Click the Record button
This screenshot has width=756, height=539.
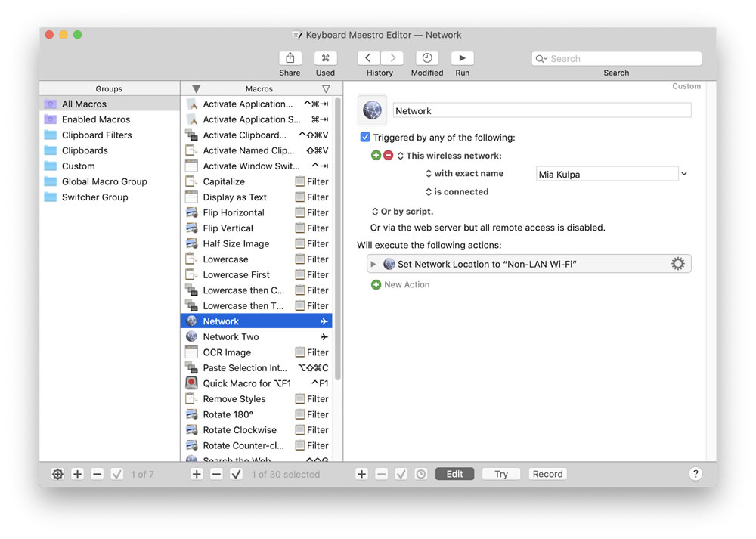click(x=547, y=474)
